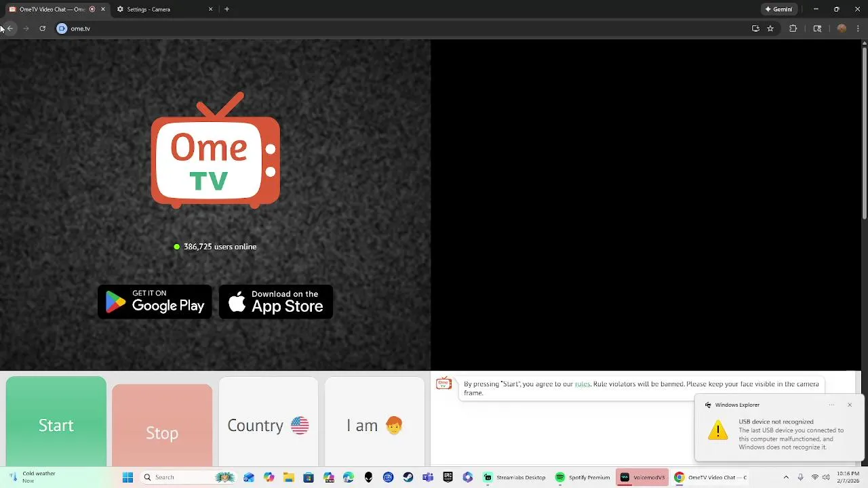Click the red Stop button
The height and width of the screenshot is (488, 868).
[162, 426]
